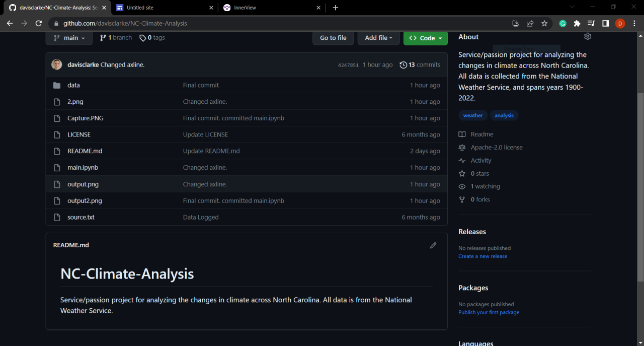Bookmark this page with the star icon
This screenshot has height=346, width=644.
[x=544, y=24]
